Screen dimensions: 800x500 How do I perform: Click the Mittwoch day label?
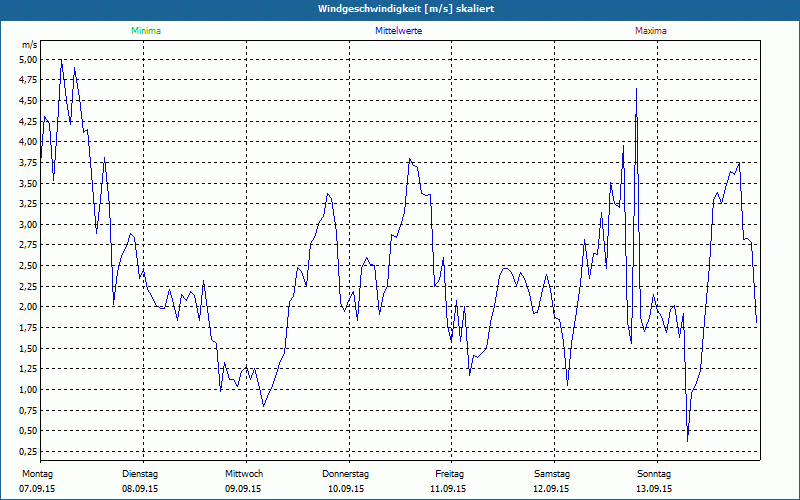(244, 474)
